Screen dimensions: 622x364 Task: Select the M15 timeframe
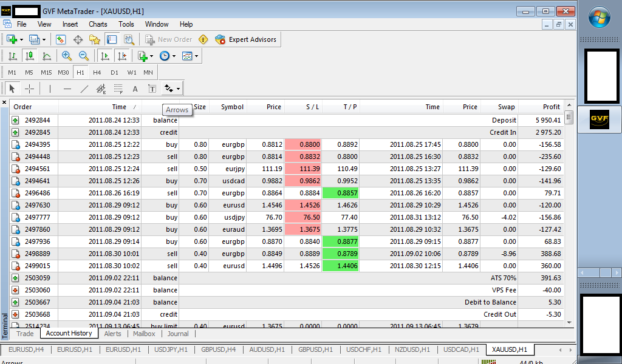pyautogui.click(x=46, y=72)
